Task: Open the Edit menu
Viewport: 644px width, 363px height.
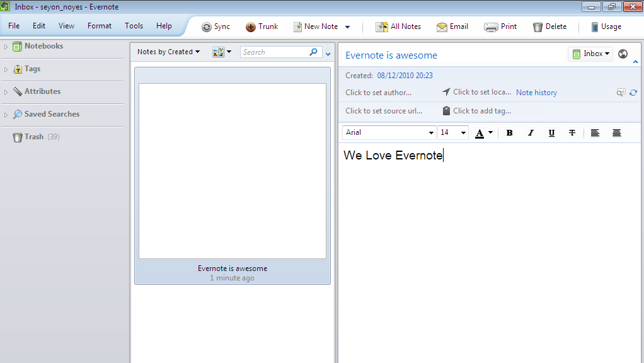Action: (39, 26)
